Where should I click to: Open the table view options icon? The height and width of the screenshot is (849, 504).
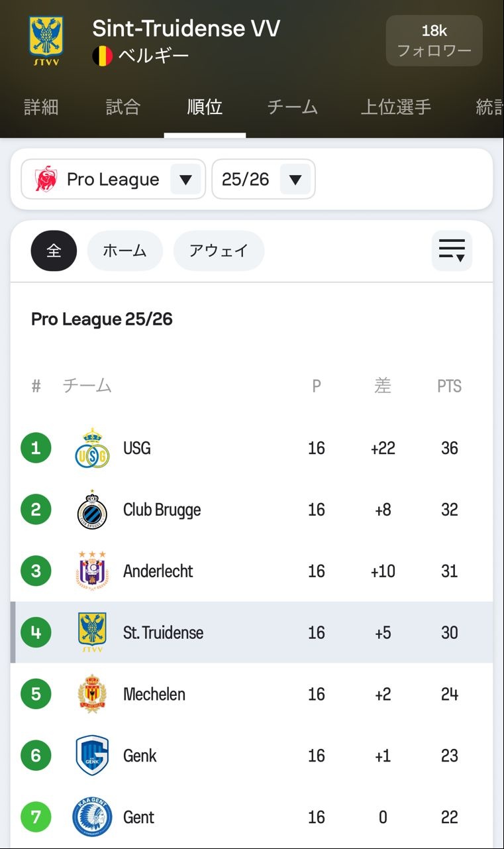pos(452,251)
